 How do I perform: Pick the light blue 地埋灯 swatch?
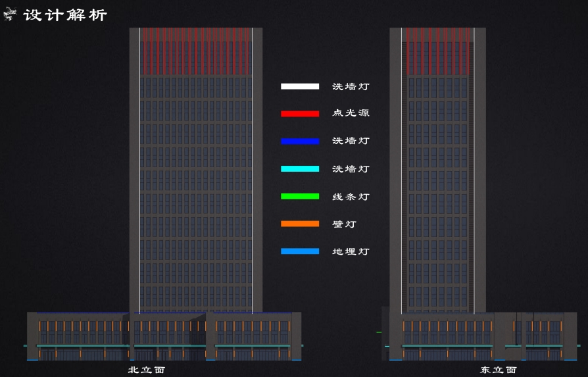point(300,251)
